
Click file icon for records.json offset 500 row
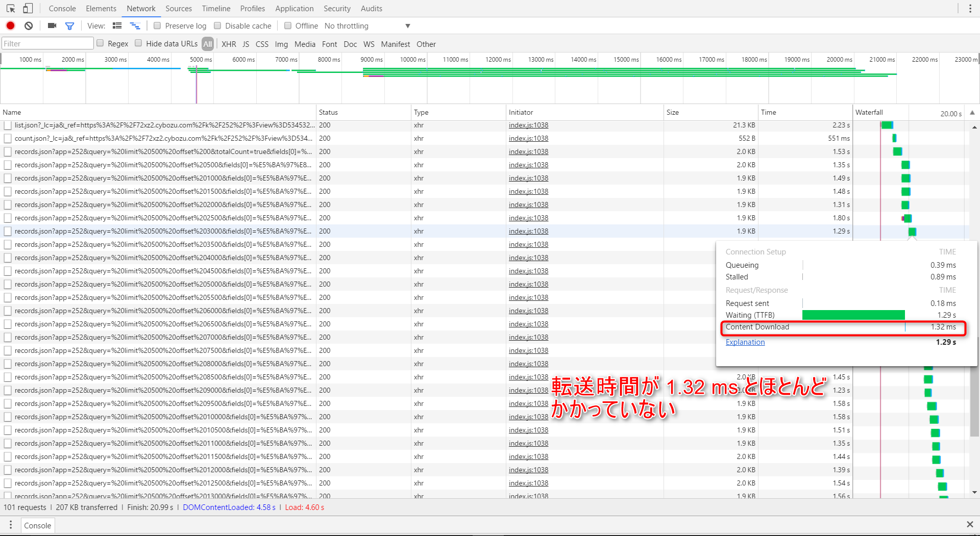pos(8,165)
